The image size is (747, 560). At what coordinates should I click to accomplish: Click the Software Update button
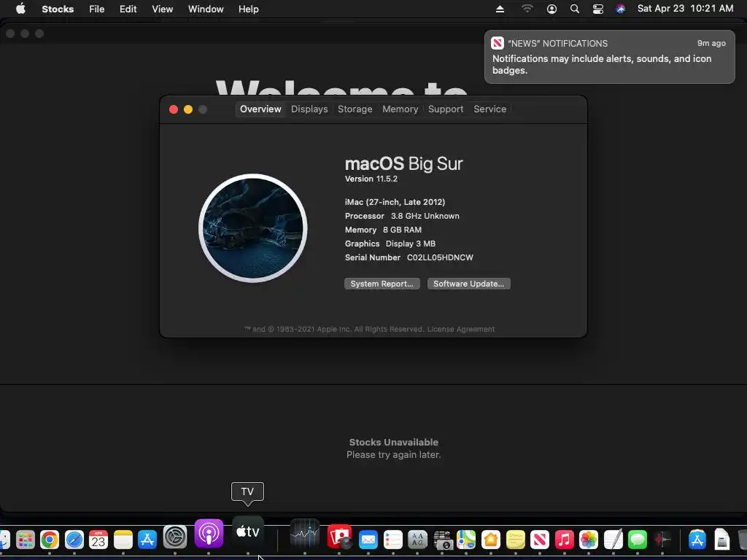click(x=469, y=284)
